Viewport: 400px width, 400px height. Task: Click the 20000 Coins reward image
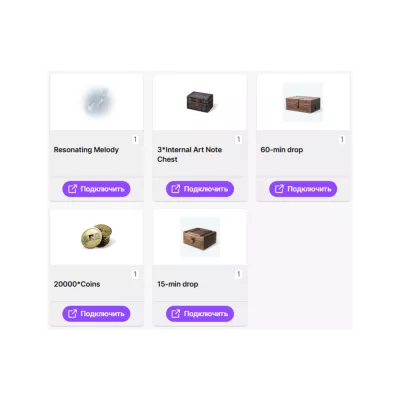(97, 236)
